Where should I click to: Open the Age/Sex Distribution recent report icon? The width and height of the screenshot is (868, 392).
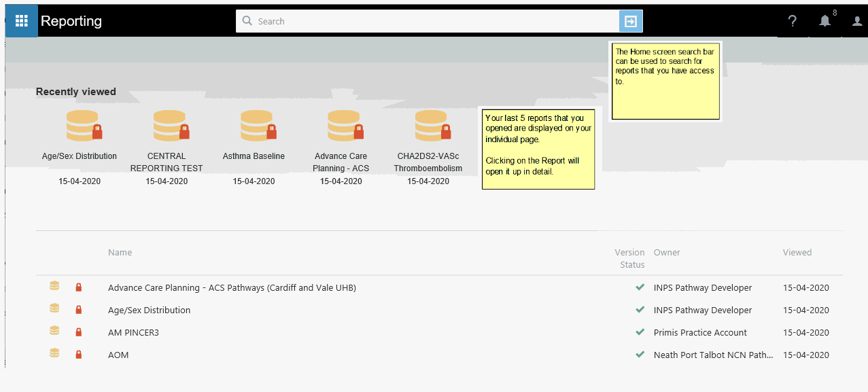pyautogui.click(x=84, y=125)
